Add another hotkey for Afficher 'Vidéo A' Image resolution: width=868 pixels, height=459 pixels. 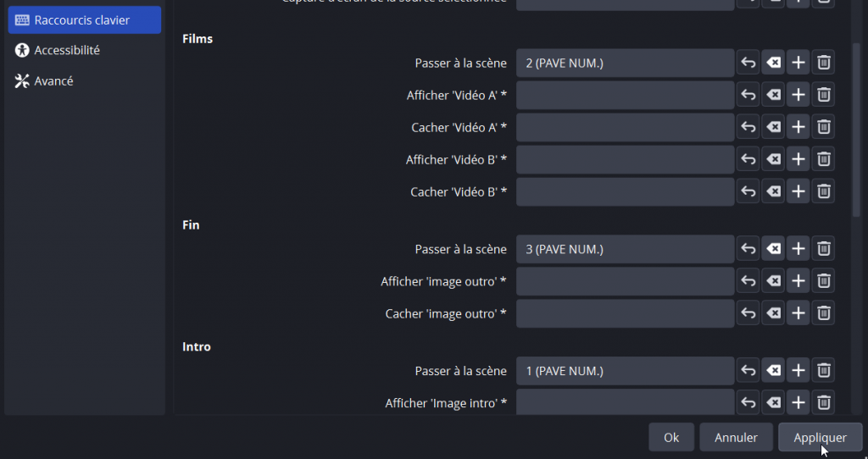click(x=798, y=95)
